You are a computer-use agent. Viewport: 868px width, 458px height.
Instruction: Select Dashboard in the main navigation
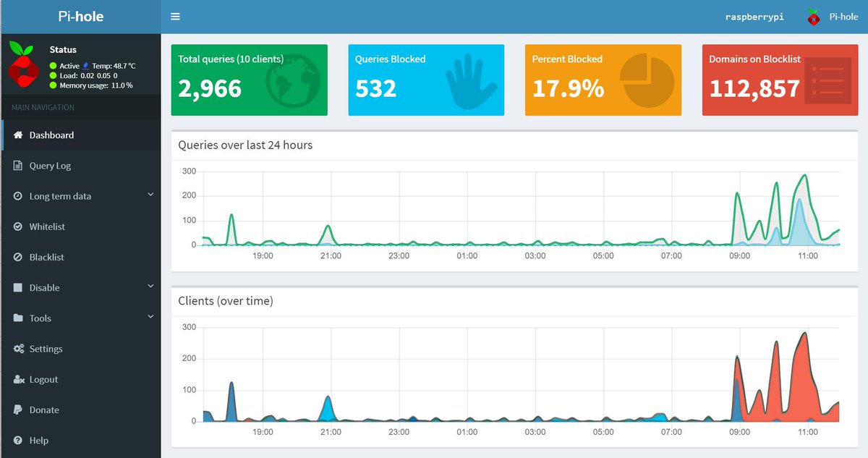tap(51, 135)
